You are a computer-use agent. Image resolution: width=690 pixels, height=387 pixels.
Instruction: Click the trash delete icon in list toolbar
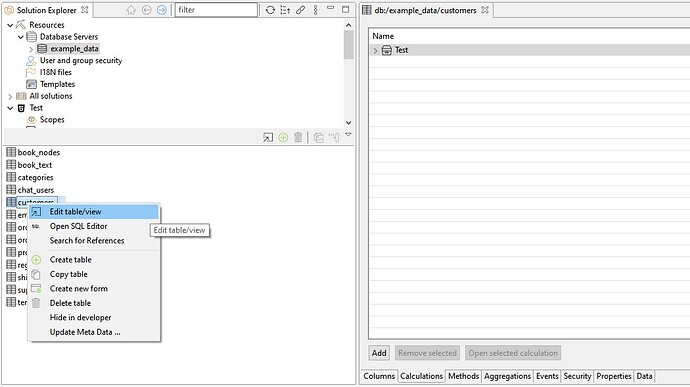(x=298, y=137)
